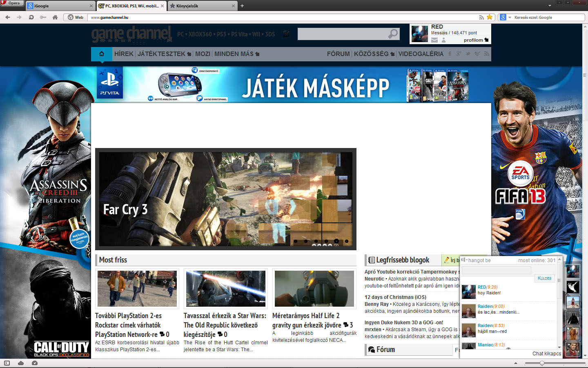Click the browser reload icon
Image resolution: width=588 pixels, height=368 pixels.
click(31, 17)
